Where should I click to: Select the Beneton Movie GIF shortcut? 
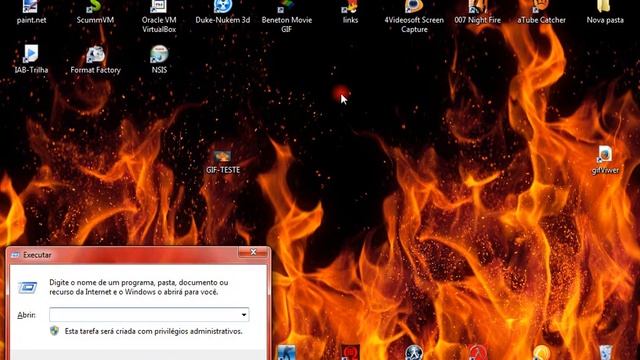pos(287,17)
